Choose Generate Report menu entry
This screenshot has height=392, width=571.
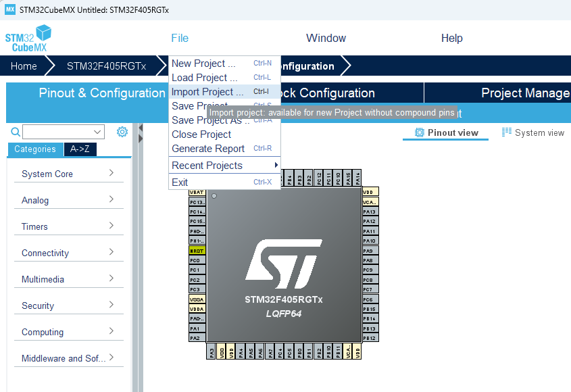[x=224, y=149]
